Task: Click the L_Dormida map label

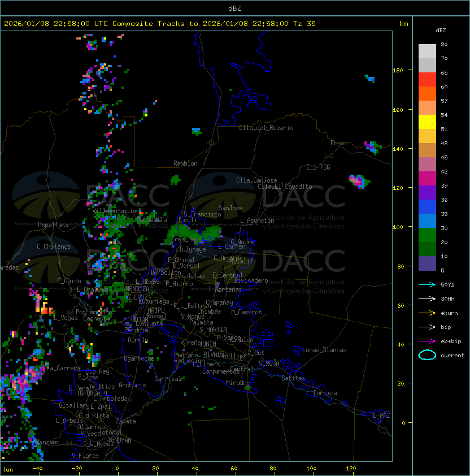Action: point(321,393)
